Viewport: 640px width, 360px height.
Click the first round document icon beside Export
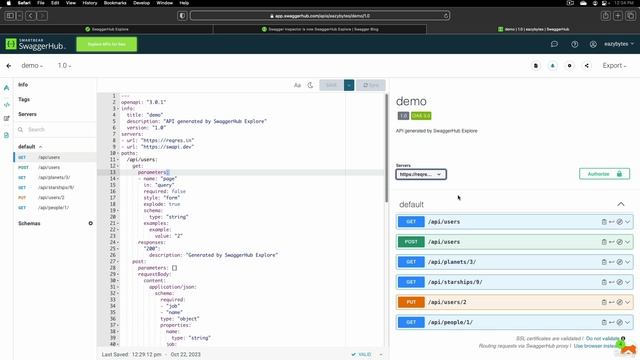click(x=536, y=66)
